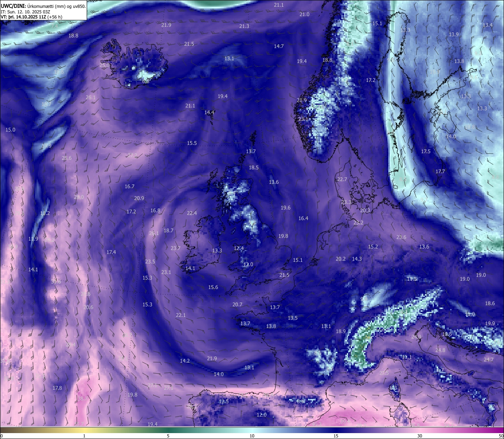Select the 18.5 value over Scotland
The image size is (504, 439).
[254, 167]
